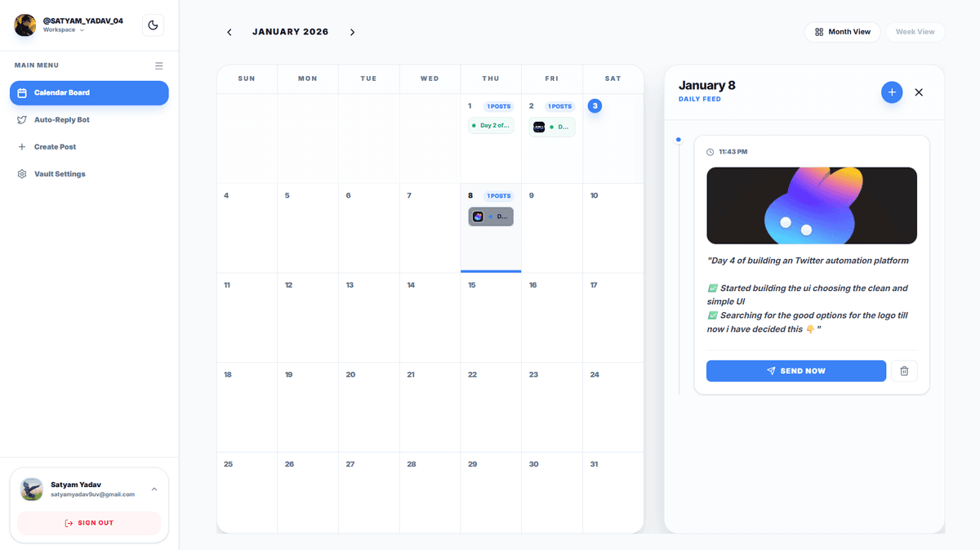Add a new post with the plus button
This screenshot has height=550, width=980.
coord(892,92)
